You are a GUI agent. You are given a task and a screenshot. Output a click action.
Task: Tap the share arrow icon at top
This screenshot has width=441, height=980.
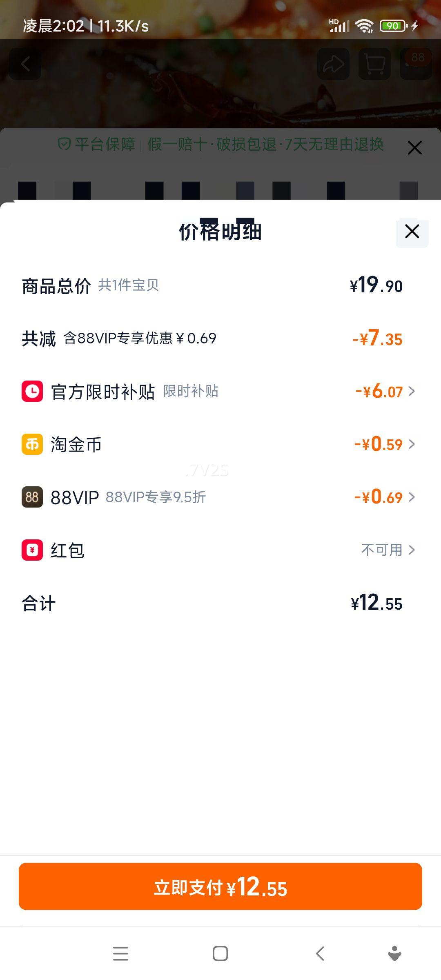[x=333, y=64]
